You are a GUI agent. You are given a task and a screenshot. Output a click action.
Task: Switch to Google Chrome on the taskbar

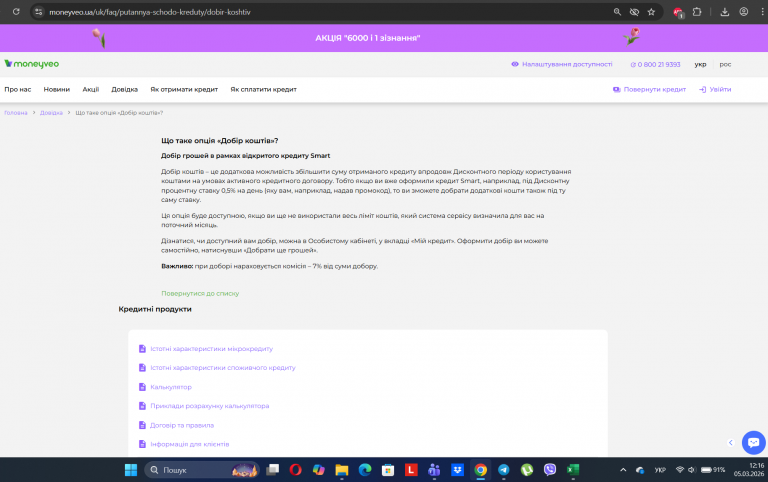point(480,470)
